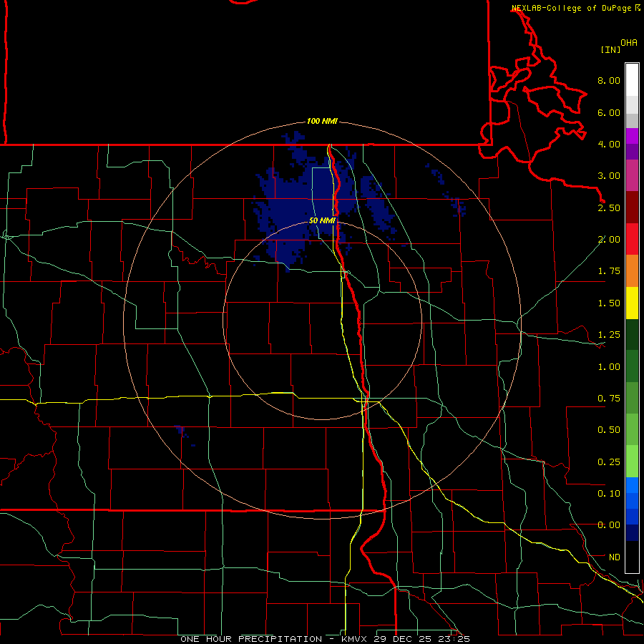Click the 4.00 legend value

(x=609, y=144)
